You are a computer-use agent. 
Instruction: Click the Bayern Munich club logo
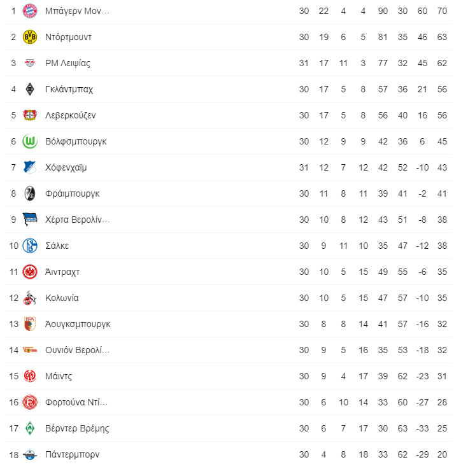[x=30, y=11]
